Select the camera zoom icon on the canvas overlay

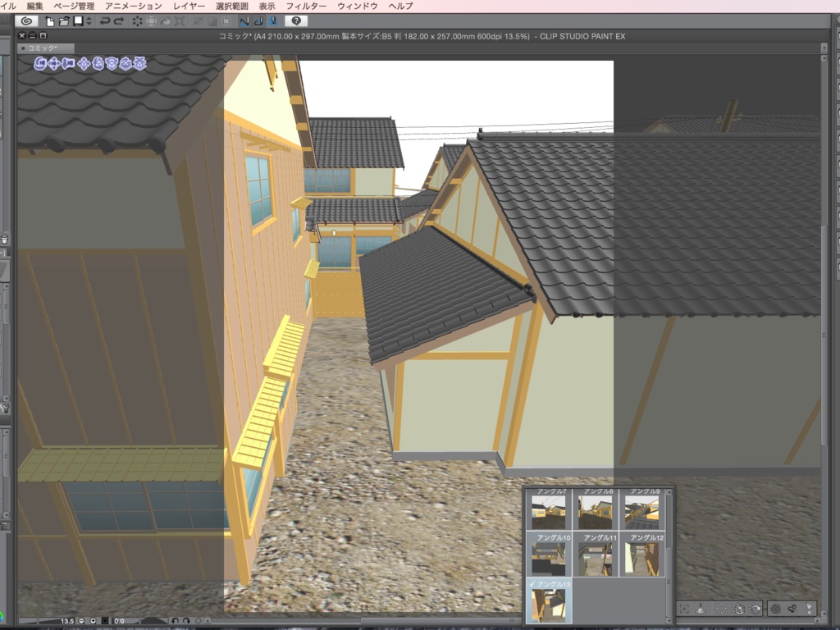click(68, 65)
